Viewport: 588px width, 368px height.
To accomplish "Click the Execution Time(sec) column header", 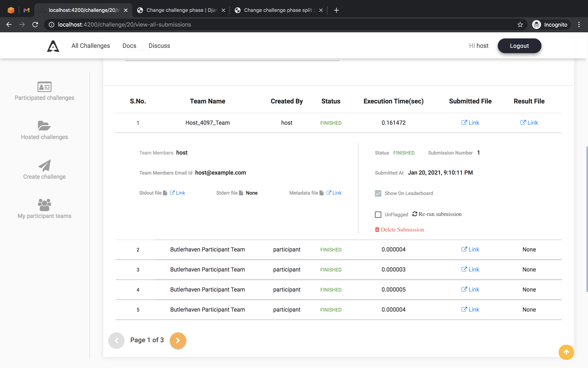I will 393,101.
